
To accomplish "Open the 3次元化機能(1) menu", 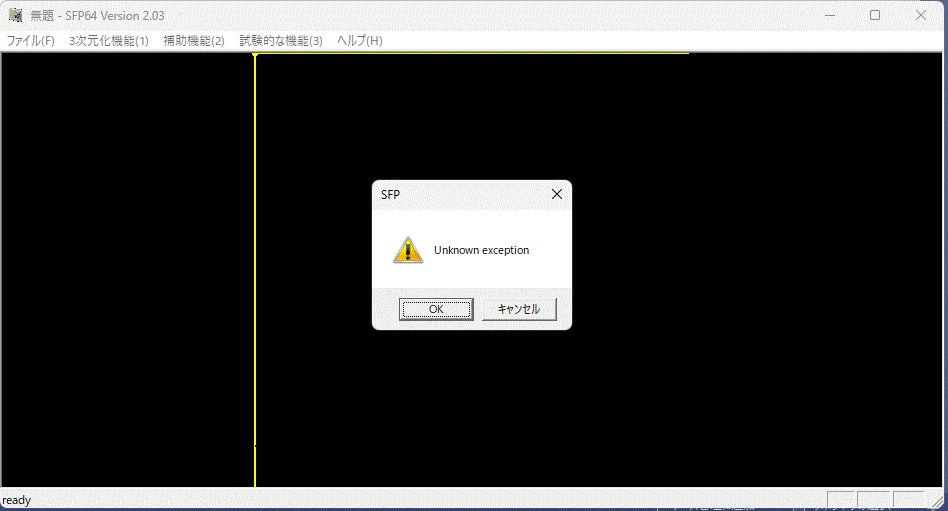I will tap(109, 41).
